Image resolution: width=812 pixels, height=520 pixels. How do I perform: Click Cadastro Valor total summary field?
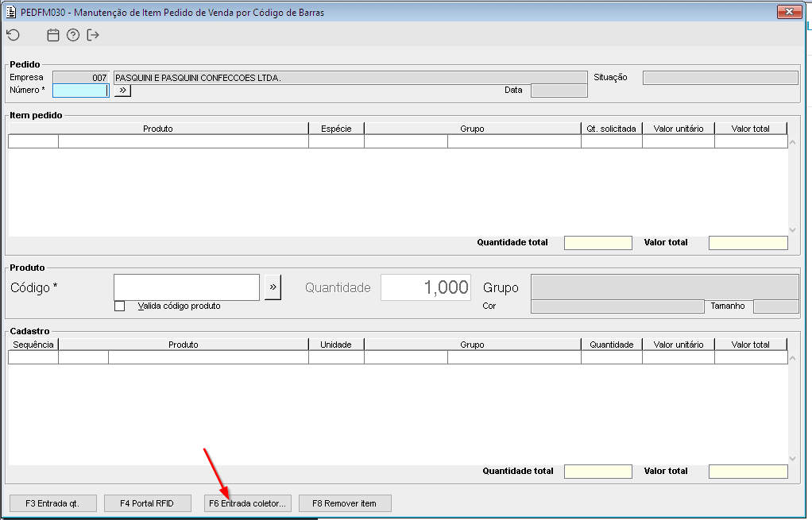click(748, 472)
